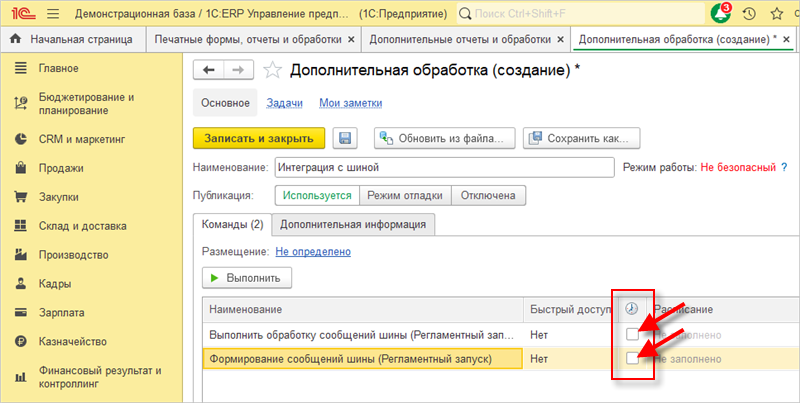Switch to Дополнительная информация tab
This screenshot has height=403, width=800.
(x=354, y=224)
